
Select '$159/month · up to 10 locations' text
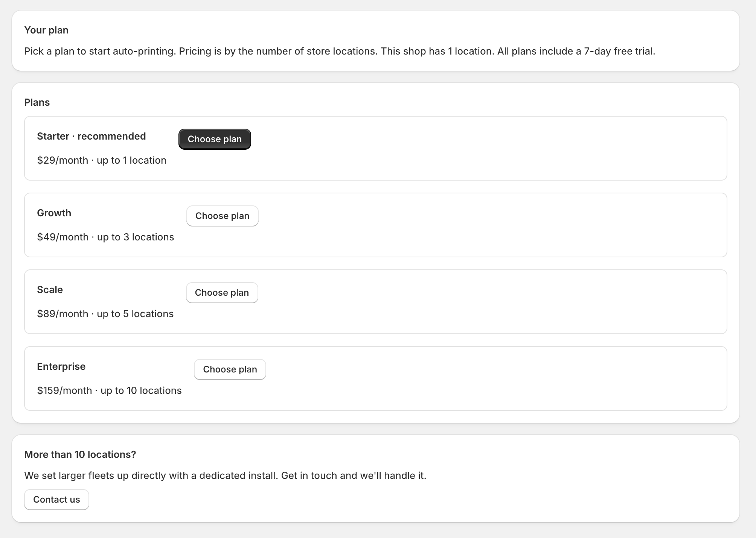109,391
